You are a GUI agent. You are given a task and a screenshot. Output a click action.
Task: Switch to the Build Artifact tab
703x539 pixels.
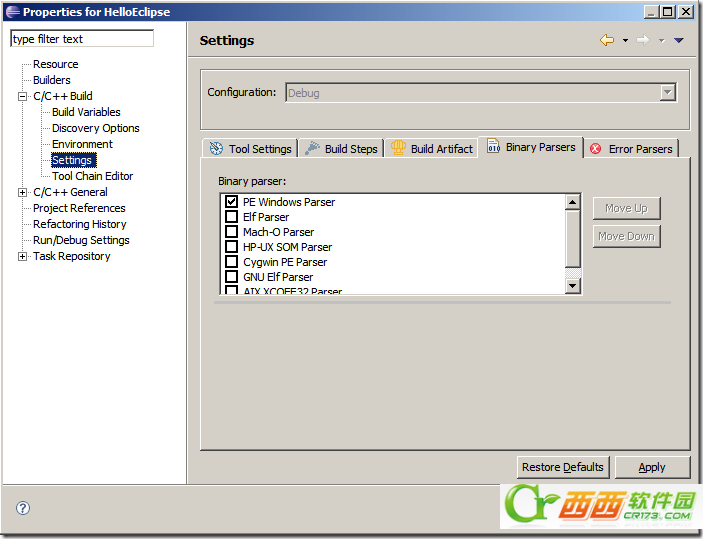click(x=431, y=148)
